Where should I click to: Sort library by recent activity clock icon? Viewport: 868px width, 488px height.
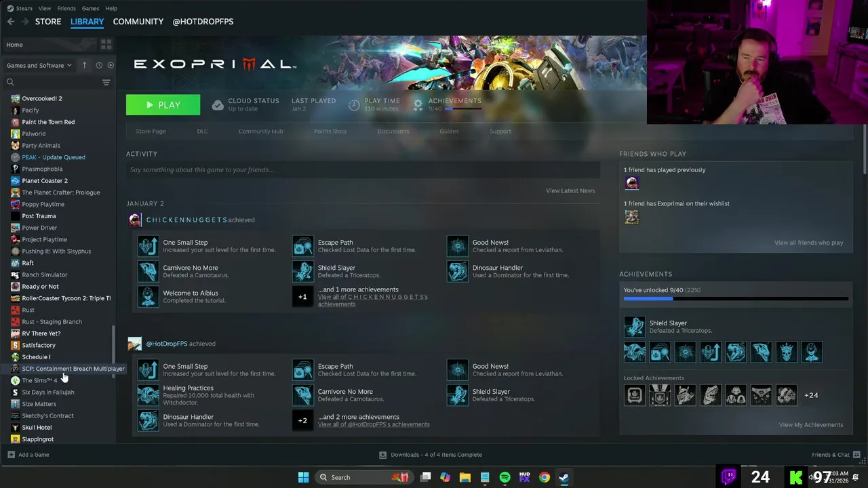coord(99,65)
